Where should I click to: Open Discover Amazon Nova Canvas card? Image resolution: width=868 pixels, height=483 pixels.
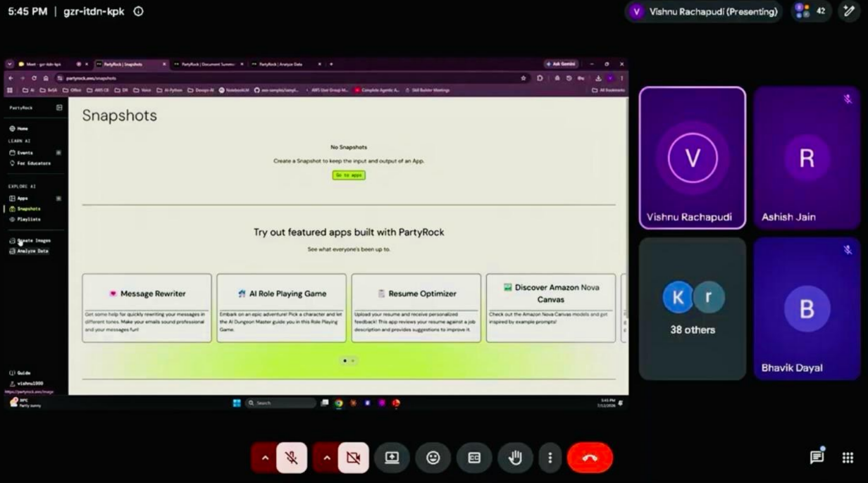pos(551,308)
